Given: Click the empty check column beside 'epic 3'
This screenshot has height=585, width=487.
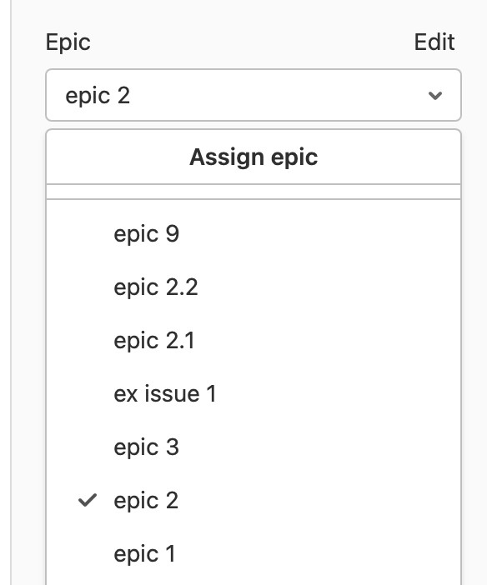Looking at the screenshot, I should click(88, 447).
